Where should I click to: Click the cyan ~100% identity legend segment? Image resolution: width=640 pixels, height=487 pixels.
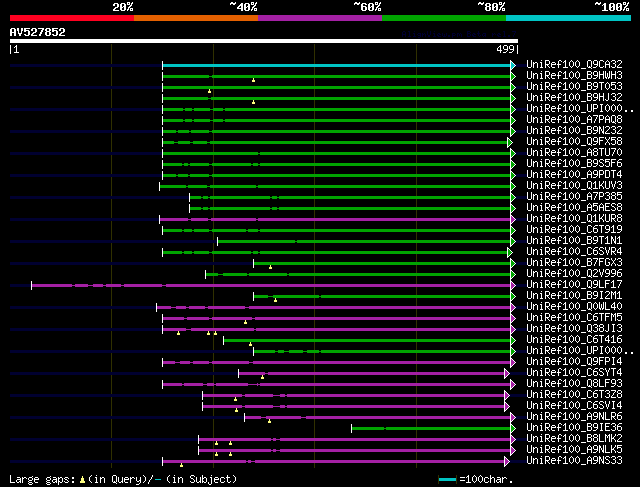[x=569, y=18]
